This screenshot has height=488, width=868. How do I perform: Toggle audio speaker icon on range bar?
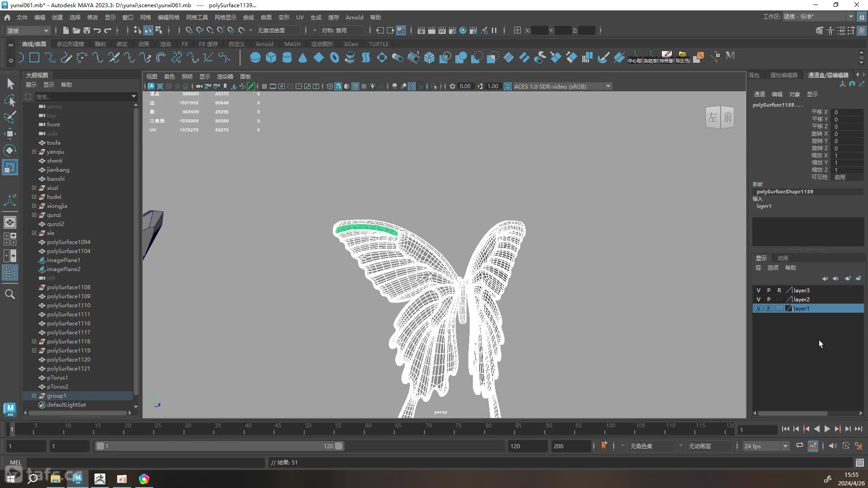[x=832, y=446]
